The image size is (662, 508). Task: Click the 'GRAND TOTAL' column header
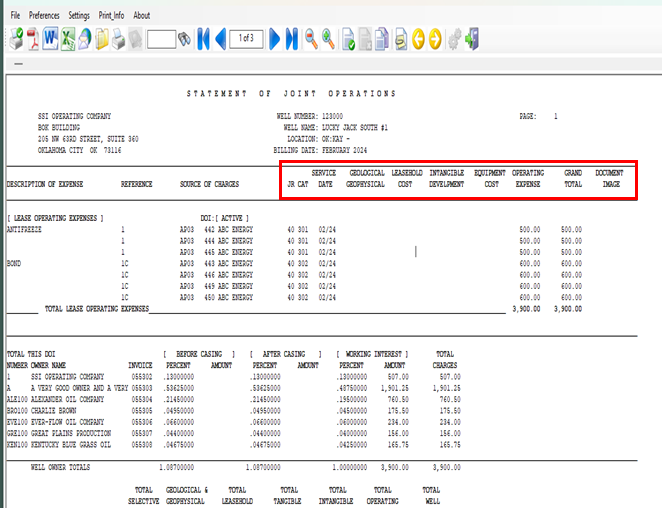pyautogui.click(x=573, y=178)
